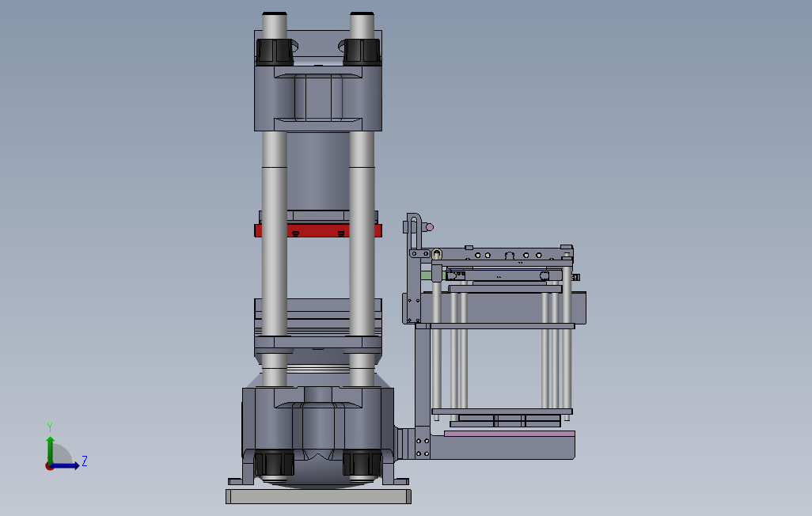This screenshot has height=516, width=812.
Task: Select the top left black column nut
Action: pyautogui.click(x=275, y=51)
